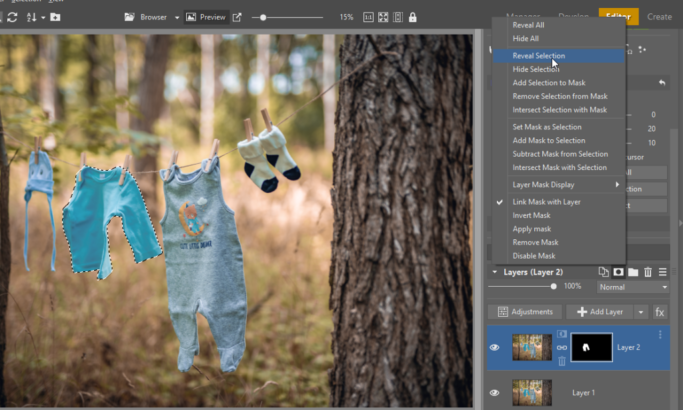Select the Layer 2 image thumbnail
The width and height of the screenshot is (683, 410).
pyautogui.click(x=532, y=347)
